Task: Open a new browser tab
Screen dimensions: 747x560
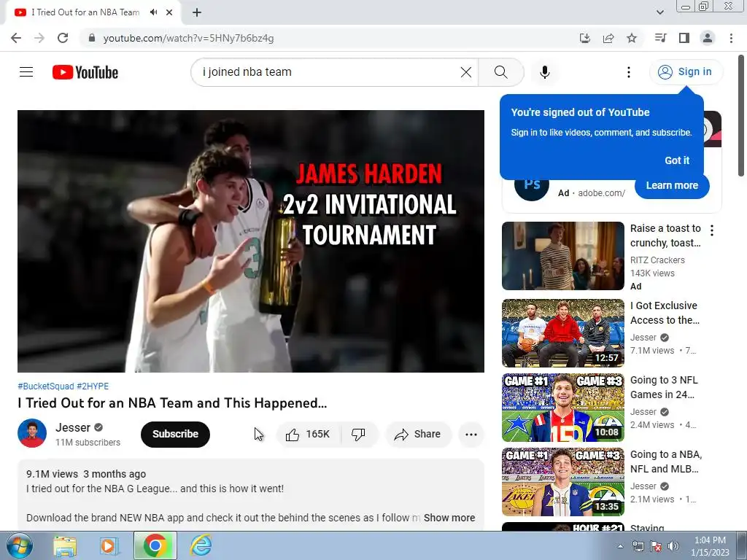Action: pos(197,12)
